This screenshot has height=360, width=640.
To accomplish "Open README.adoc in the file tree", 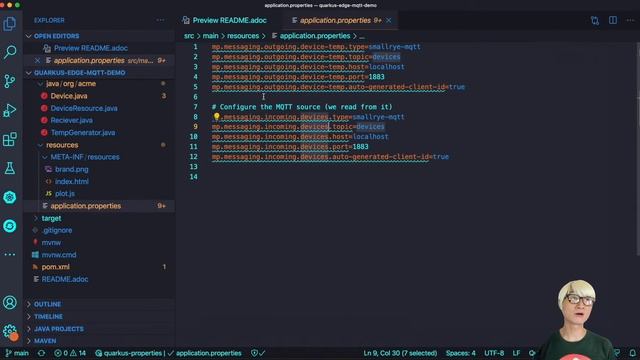I will coord(64,279).
